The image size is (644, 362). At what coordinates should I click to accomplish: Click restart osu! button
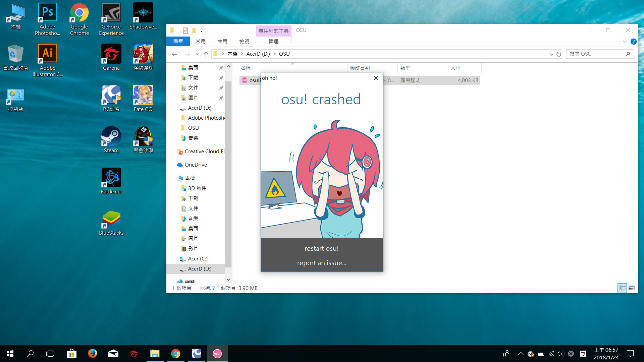[321, 248]
